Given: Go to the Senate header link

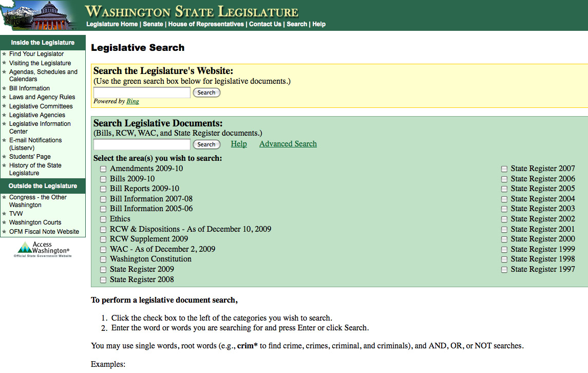Looking at the screenshot, I should pos(153,24).
